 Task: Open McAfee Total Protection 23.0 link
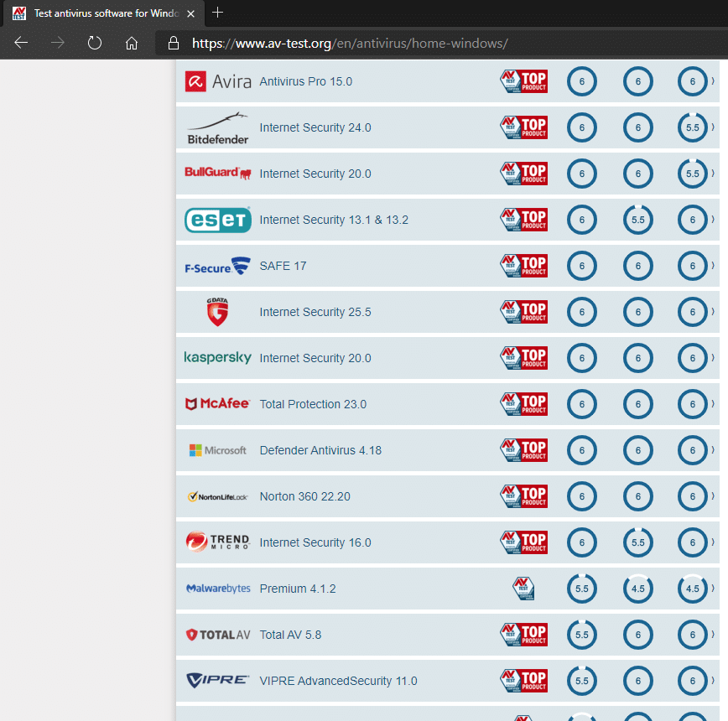pyautogui.click(x=313, y=404)
